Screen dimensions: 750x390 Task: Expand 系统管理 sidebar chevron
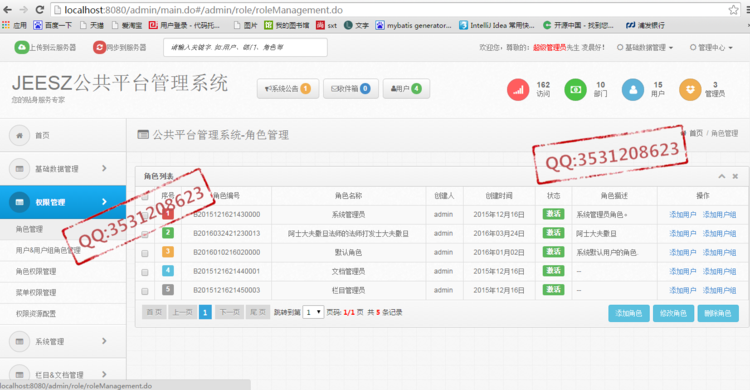[x=104, y=341]
